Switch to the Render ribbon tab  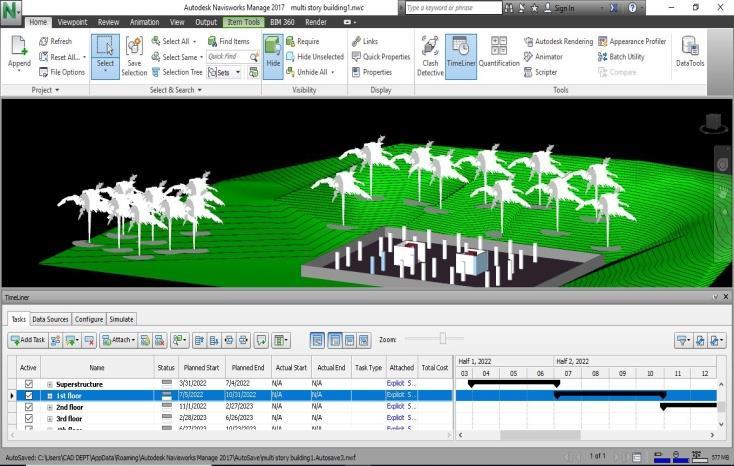[x=316, y=22]
